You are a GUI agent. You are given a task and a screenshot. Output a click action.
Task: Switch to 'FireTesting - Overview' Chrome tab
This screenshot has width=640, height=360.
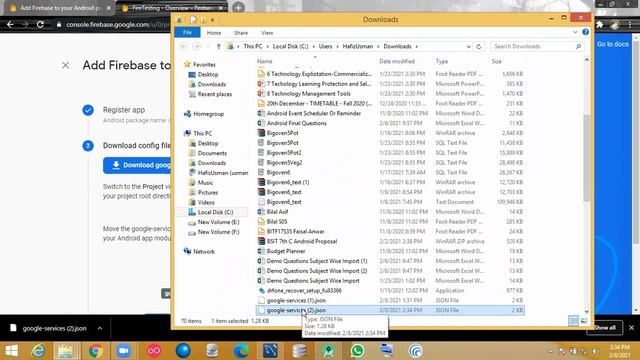coord(171,8)
